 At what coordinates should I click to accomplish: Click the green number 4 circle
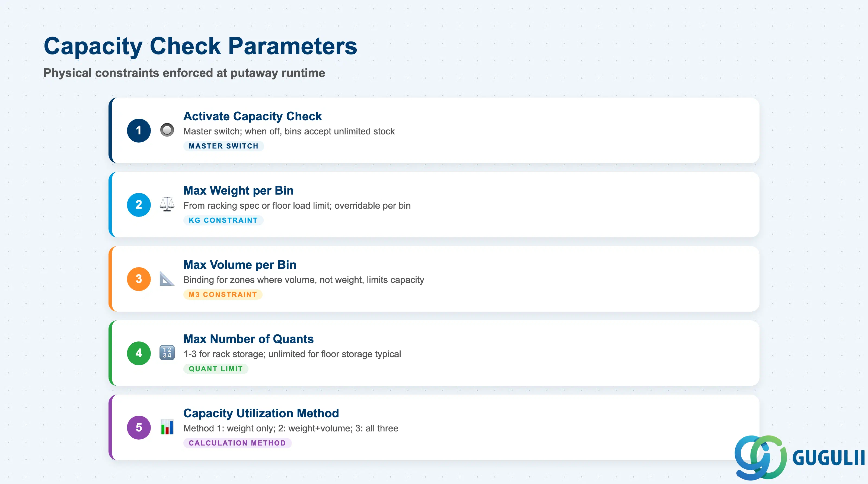(139, 353)
